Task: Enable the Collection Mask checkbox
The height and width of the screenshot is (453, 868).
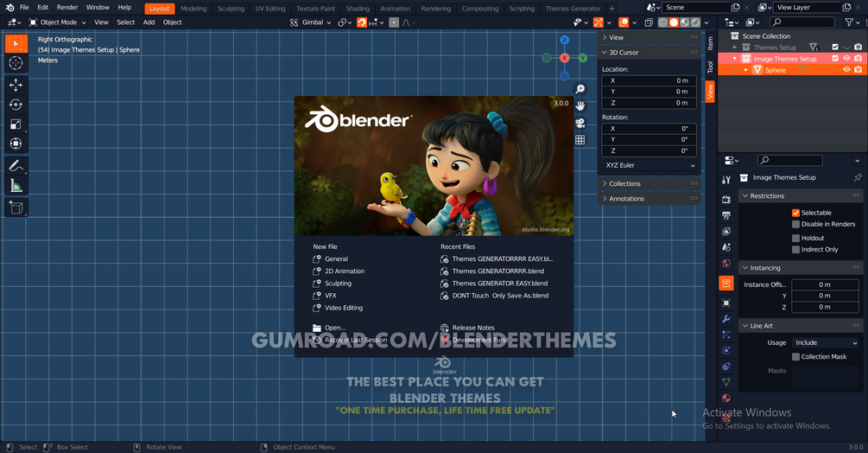Action: pos(795,357)
